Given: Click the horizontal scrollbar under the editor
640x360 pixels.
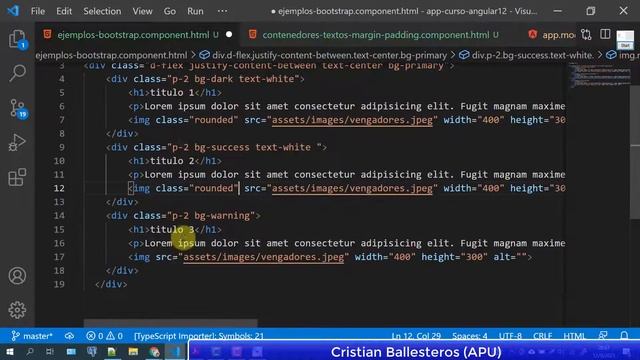Looking at the screenshot, I should pos(171,323).
